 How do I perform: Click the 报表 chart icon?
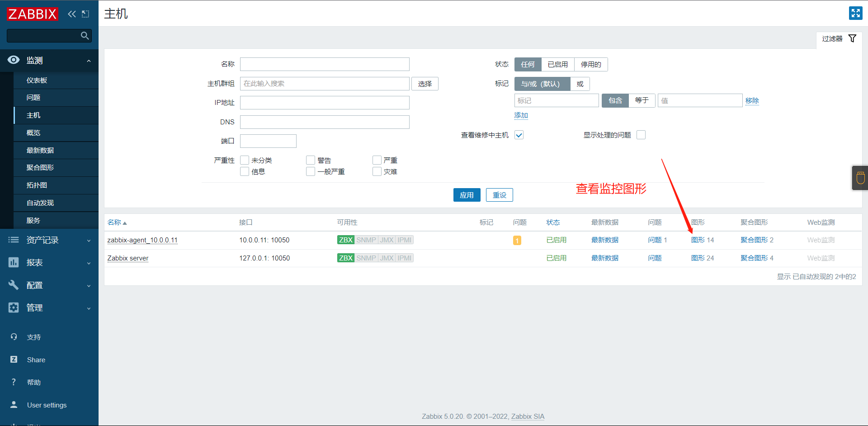14,262
